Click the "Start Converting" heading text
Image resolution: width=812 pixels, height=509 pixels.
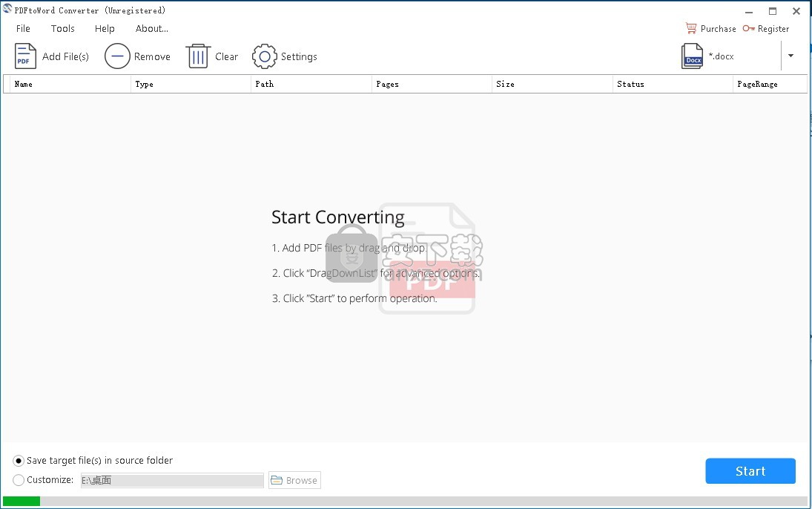pos(337,217)
